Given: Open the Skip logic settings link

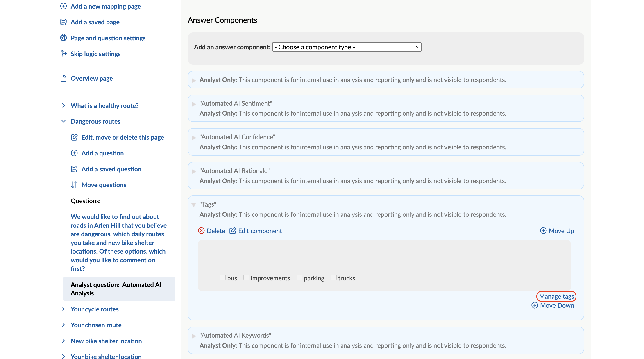Looking at the screenshot, I should click(95, 54).
